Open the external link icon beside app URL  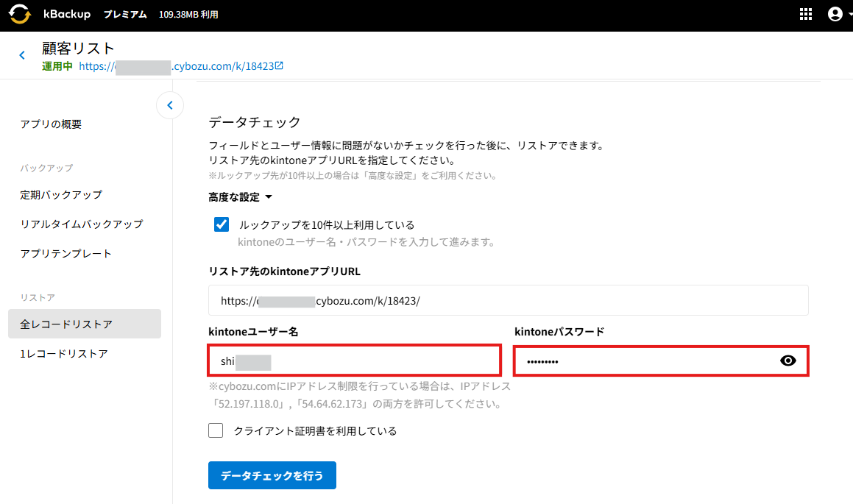coord(279,65)
